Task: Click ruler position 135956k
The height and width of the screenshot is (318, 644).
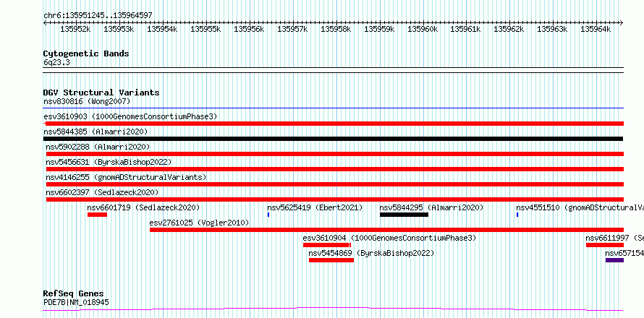Action: pyautogui.click(x=249, y=29)
